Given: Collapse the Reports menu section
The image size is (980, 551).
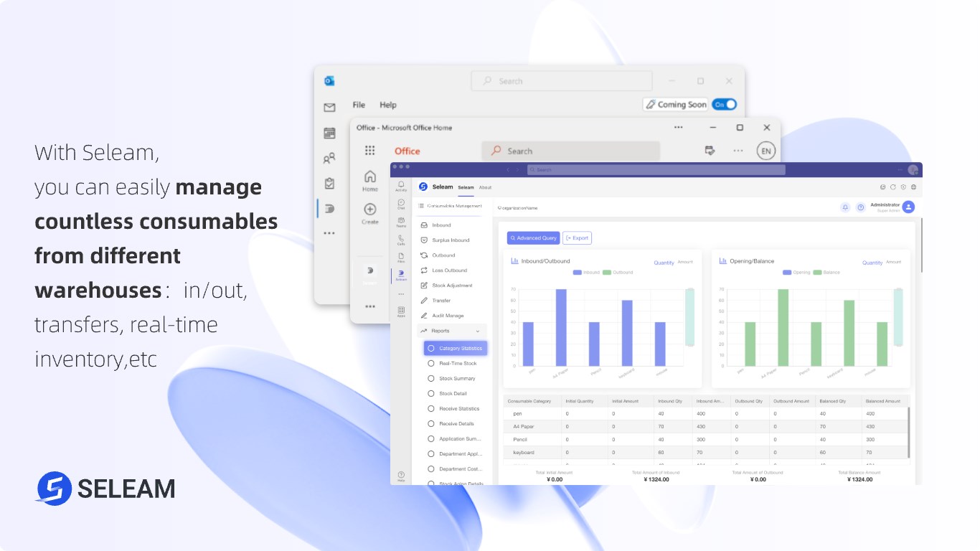Looking at the screenshot, I should pos(478,331).
